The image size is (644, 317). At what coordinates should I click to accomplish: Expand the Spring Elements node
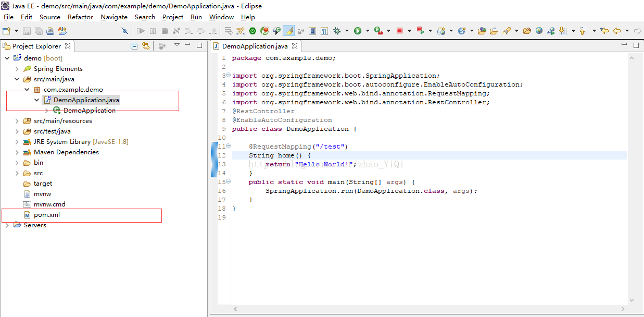[x=17, y=69]
